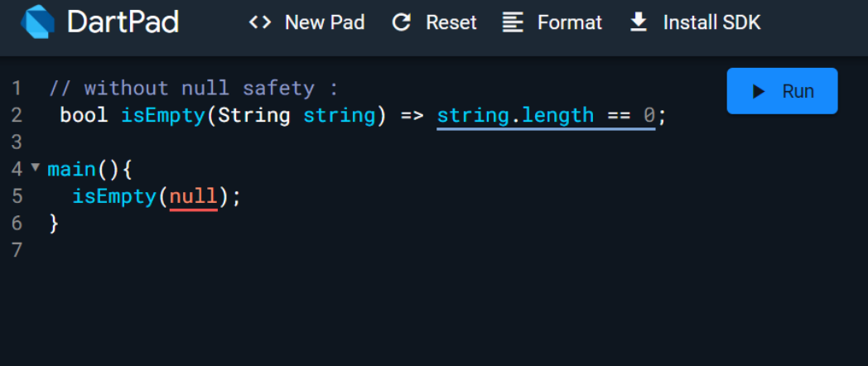Open a New Pad
The image size is (868, 366).
(306, 22)
